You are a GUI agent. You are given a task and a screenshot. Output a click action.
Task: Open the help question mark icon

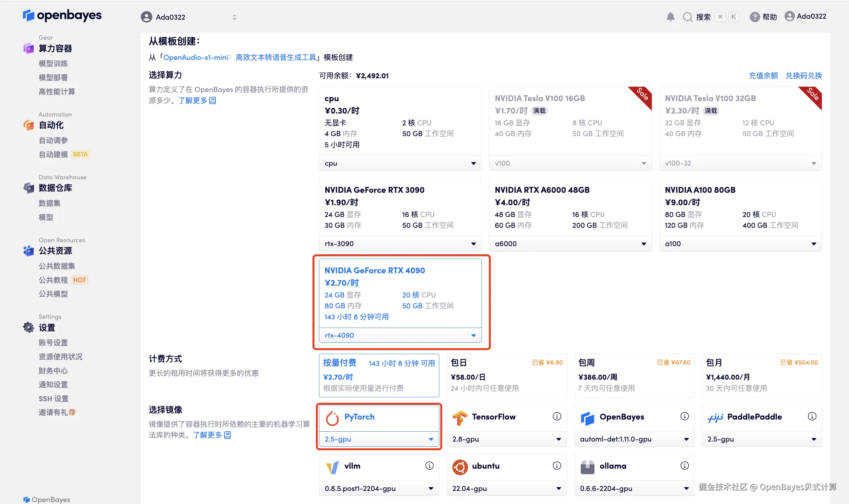pos(755,17)
